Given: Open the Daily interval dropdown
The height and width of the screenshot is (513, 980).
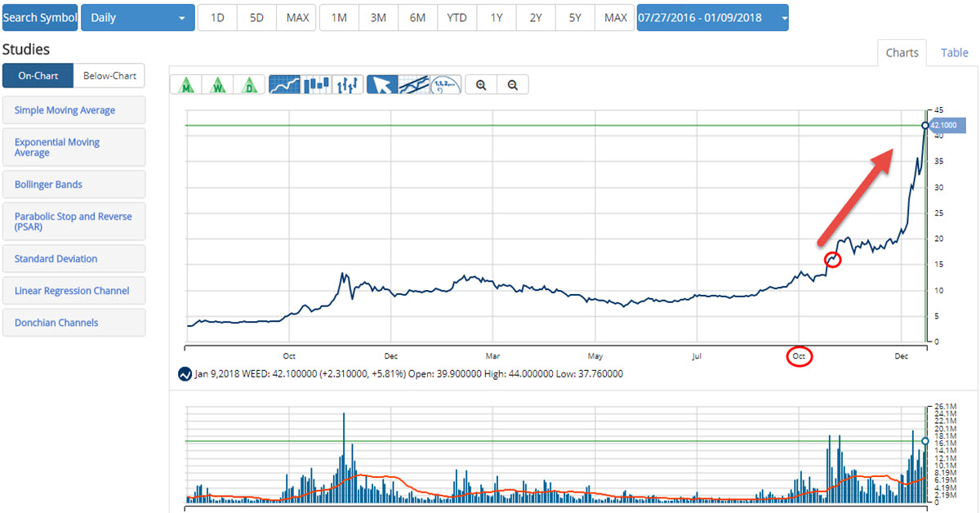Looking at the screenshot, I should [x=137, y=17].
